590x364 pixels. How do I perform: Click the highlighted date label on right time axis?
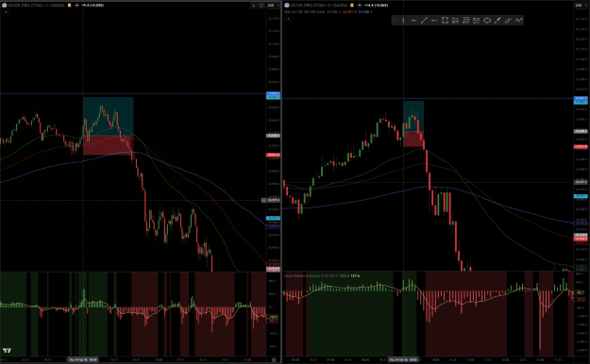coord(403,359)
